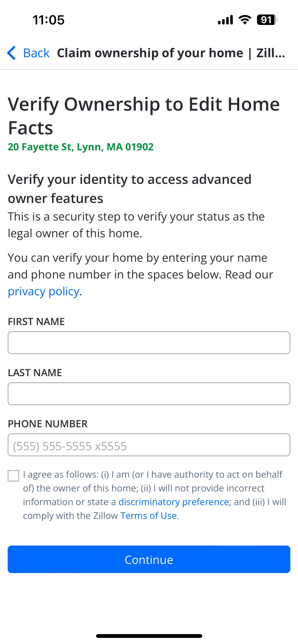
Task: Open the Zillow Terms of Use link
Action: [x=148, y=516]
